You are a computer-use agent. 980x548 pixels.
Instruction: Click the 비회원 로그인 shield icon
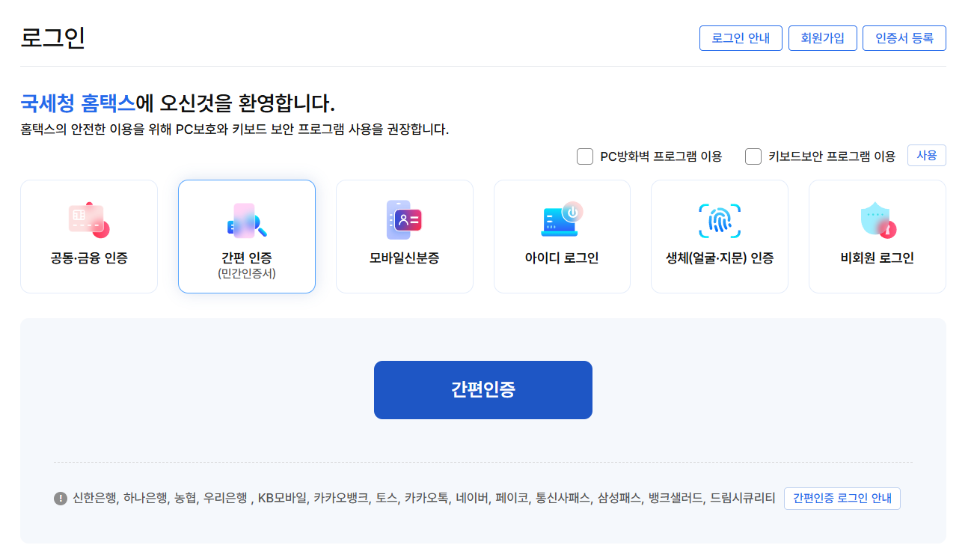point(878,221)
